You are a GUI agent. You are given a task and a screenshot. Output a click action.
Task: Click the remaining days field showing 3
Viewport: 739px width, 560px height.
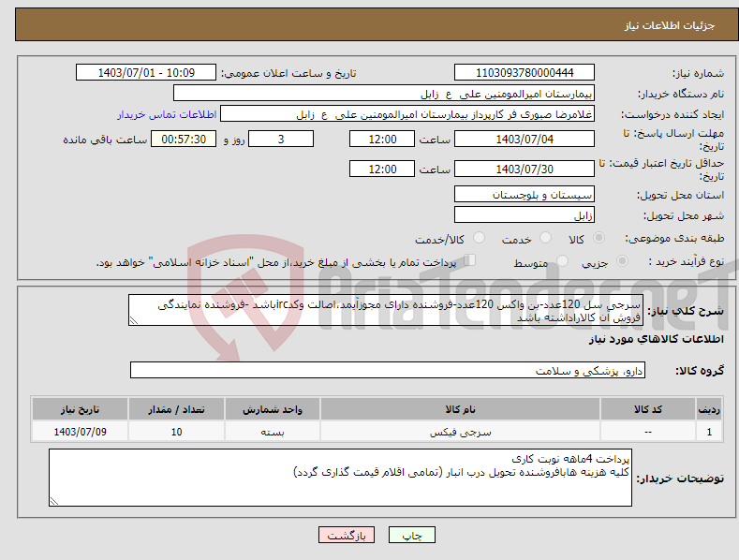(x=281, y=139)
